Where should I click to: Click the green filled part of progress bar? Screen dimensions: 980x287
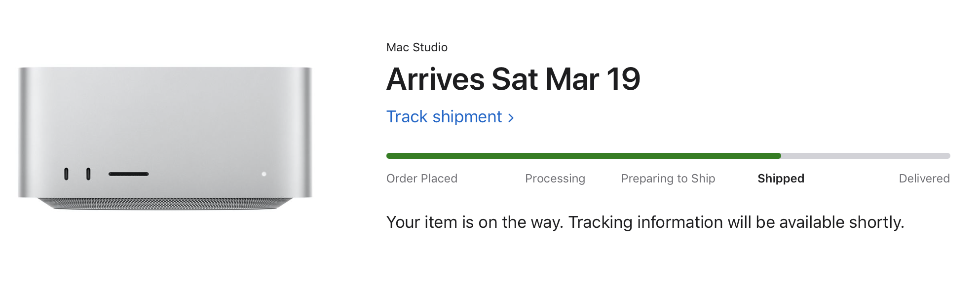582,156
